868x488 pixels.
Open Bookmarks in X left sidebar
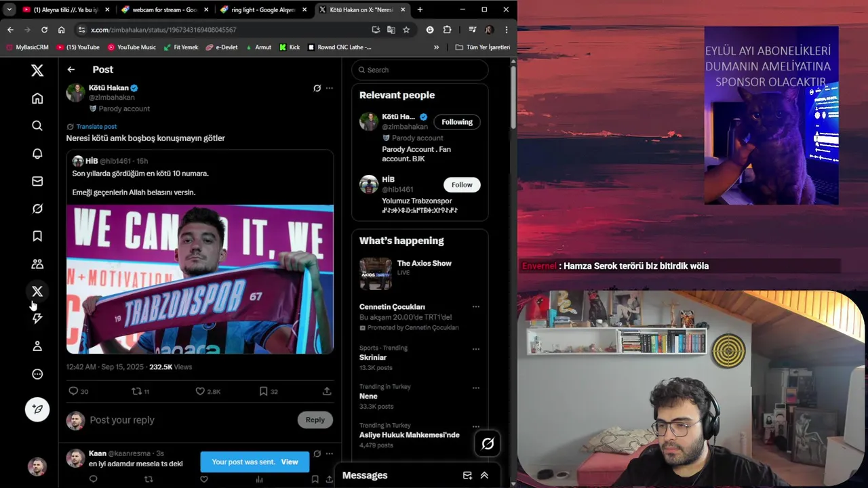(37, 236)
